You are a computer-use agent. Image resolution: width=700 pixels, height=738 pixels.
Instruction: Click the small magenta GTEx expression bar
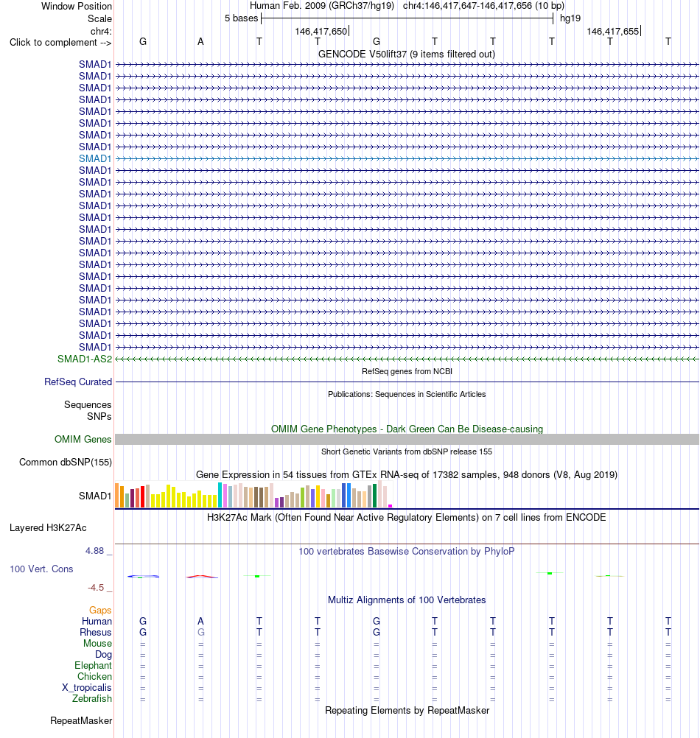[x=391, y=506]
